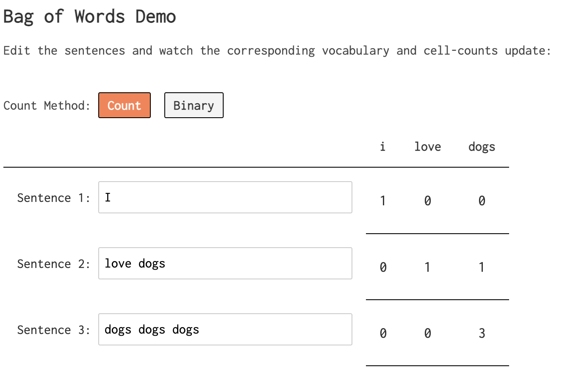Click the 'i' count cell for Sentence 1
Viewport: 565px width, 392px height.
coord(383,201)
